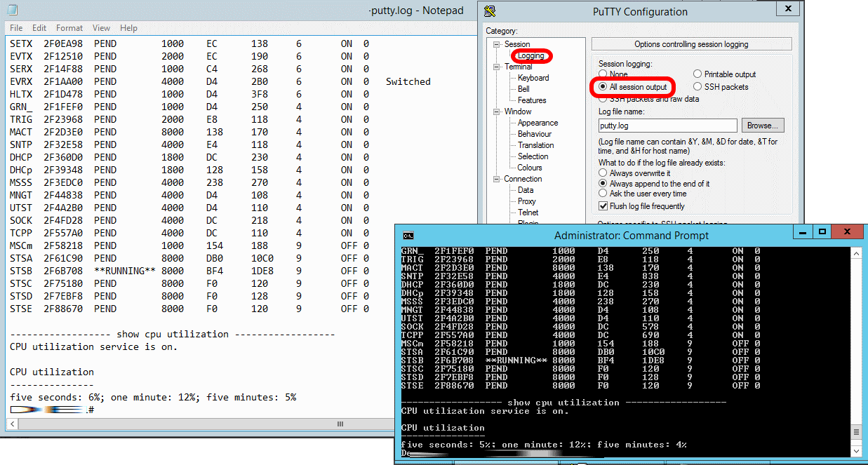Select Appearance in the category tree
Viewport: 868px width, 465px height.
tap(538, 123)
